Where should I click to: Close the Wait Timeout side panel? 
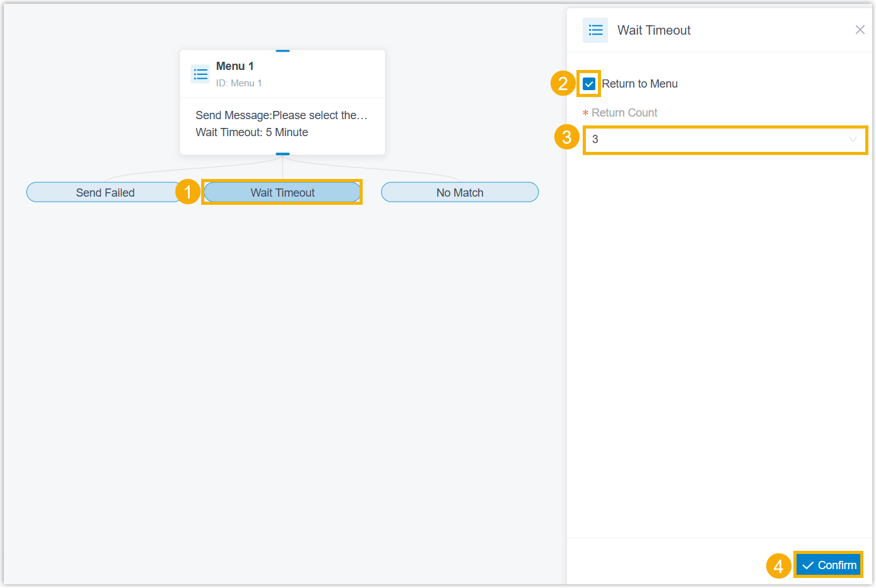point(860,30)
